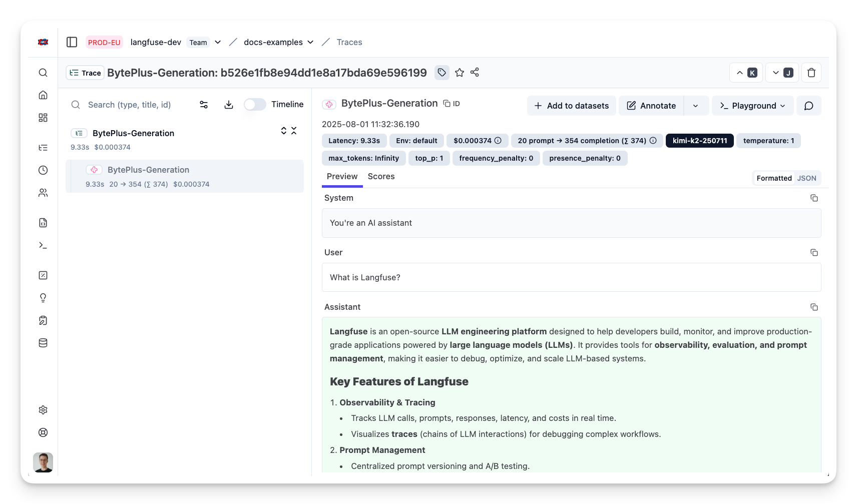
Task: Click the share icon next to trace title
Action: pyautogui.click(x=475, y=73)
